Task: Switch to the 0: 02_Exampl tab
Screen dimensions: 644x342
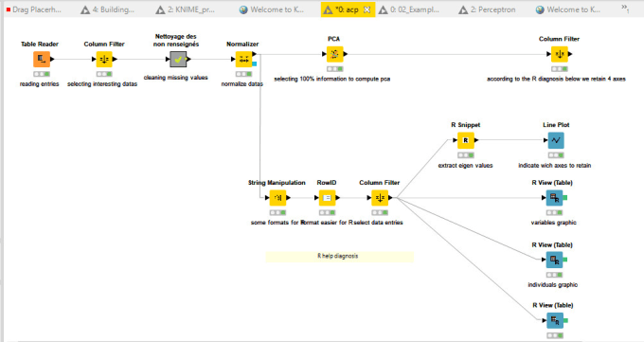Action: (x=409, y=9)
